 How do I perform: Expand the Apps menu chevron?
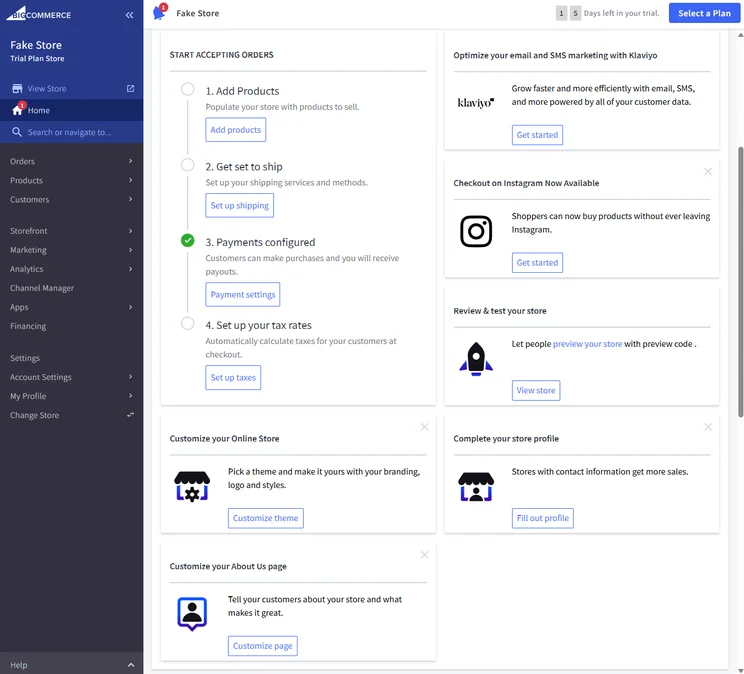130,307
